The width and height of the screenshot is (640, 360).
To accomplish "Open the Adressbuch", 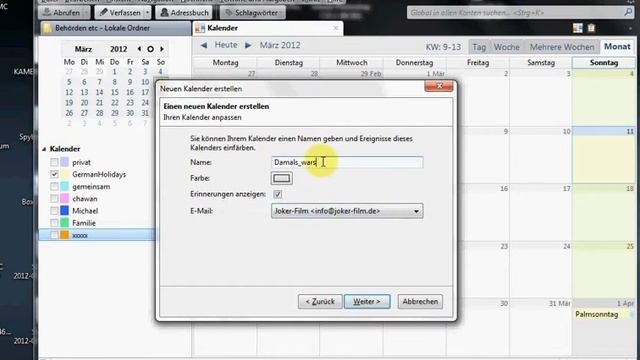I will point(184,13).
